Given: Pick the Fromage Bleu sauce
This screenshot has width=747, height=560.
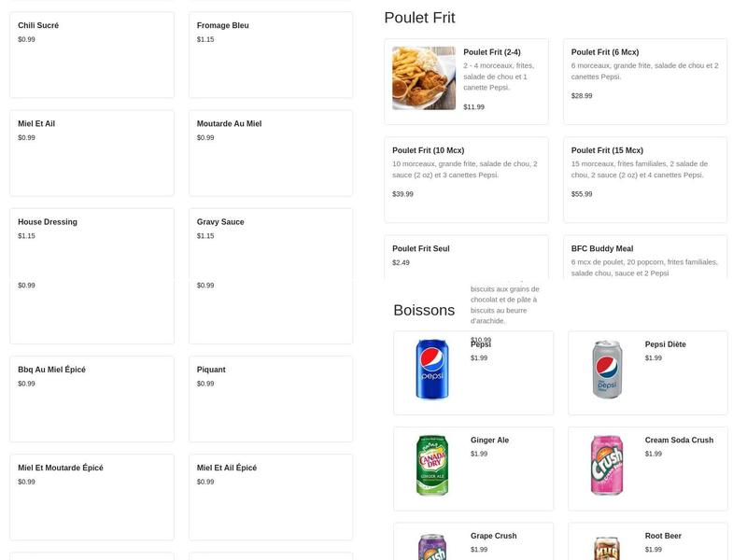Looking at the screenshot, I should (x=271, y=54).
